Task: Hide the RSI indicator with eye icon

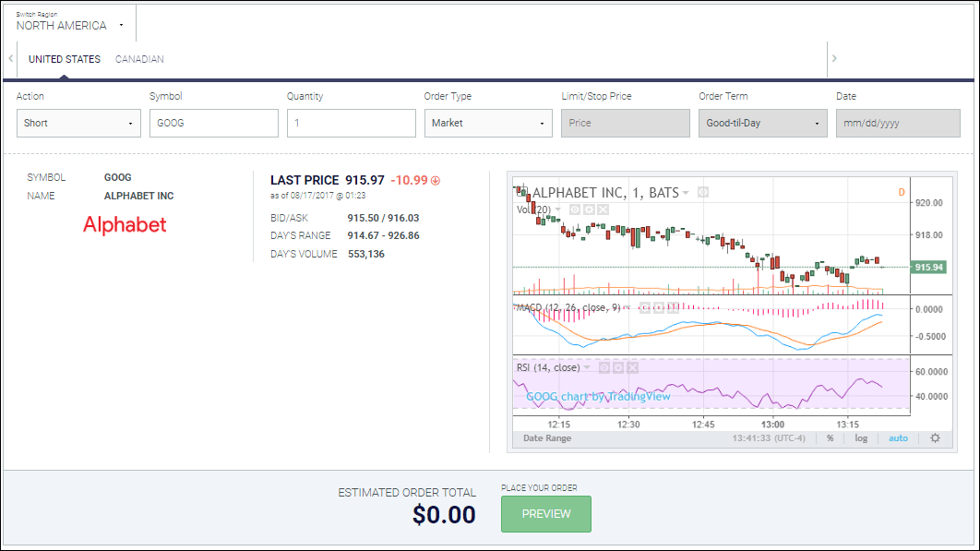Action: click(604, 367)
